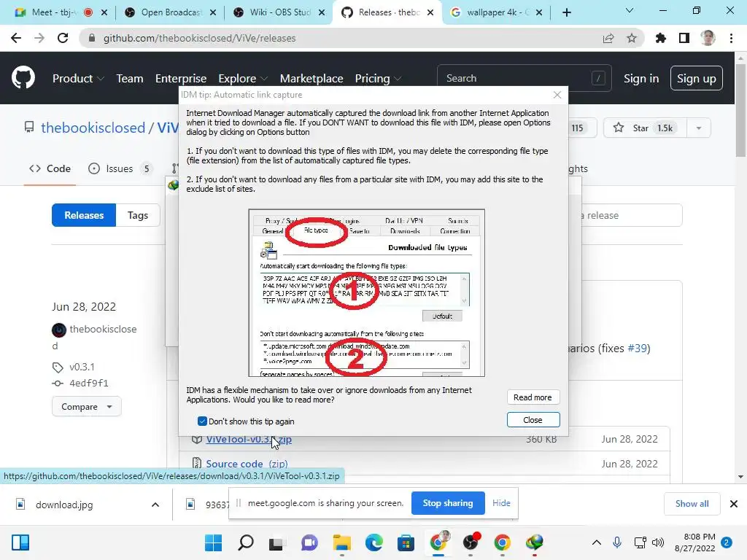Viewport: 747px width, 560px height.
Task: Click the ViVeTool-v0.3.1.zip download link
Action: [x=249, y=439]
